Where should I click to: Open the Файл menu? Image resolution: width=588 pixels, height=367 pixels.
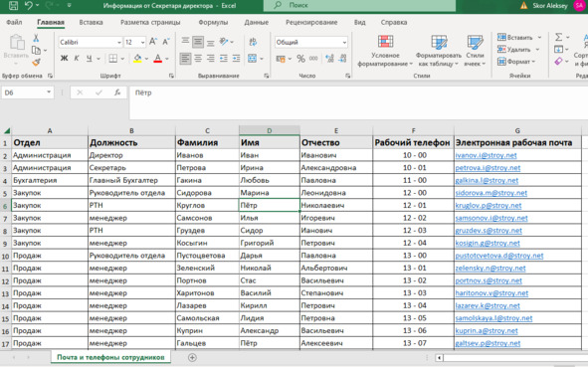(14, 22)
